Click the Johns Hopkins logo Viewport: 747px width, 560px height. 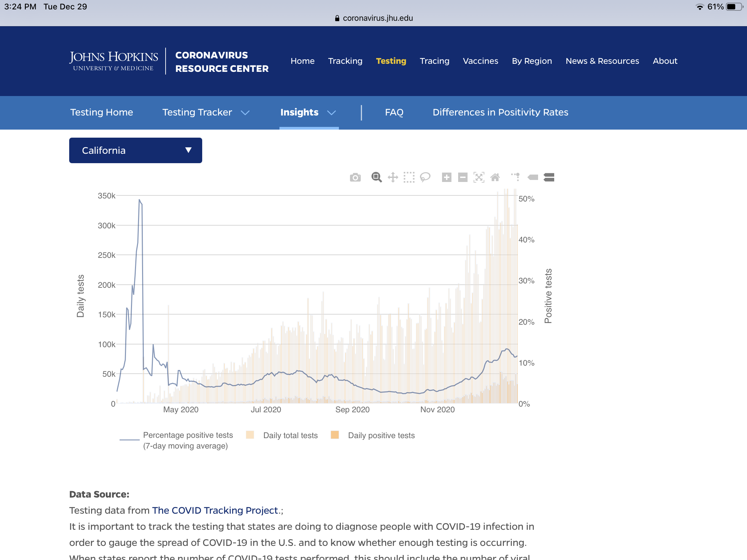114,61
